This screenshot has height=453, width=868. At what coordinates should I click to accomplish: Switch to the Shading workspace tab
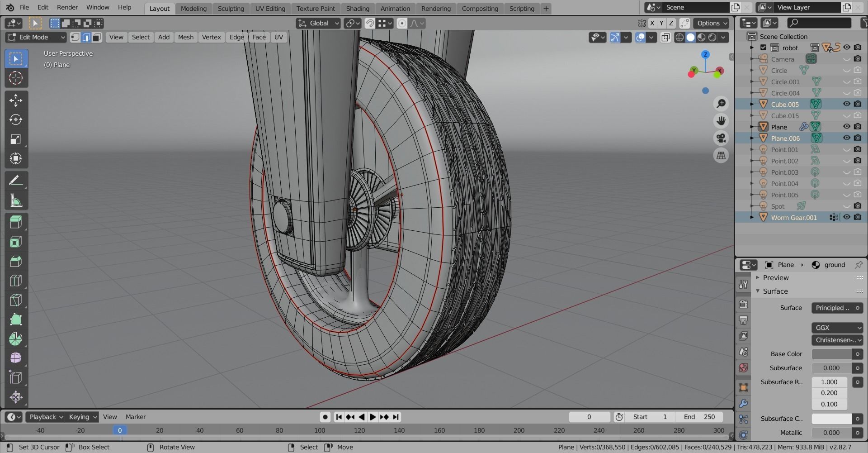pyautogui.click(x=358, y=8)
